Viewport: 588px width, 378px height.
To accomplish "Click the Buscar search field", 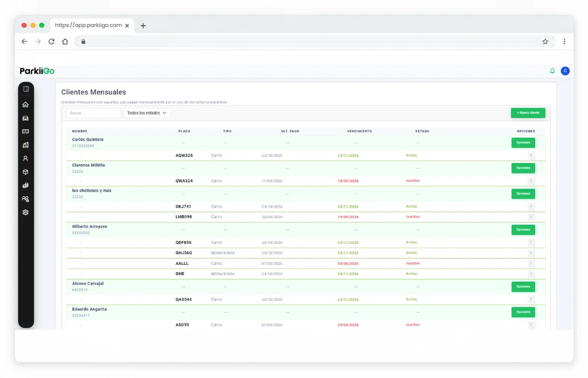I will (94, 113).
